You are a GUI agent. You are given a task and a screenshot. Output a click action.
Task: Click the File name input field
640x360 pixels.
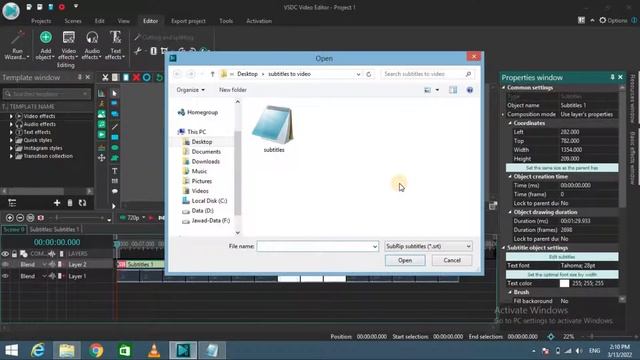[318, 246]
